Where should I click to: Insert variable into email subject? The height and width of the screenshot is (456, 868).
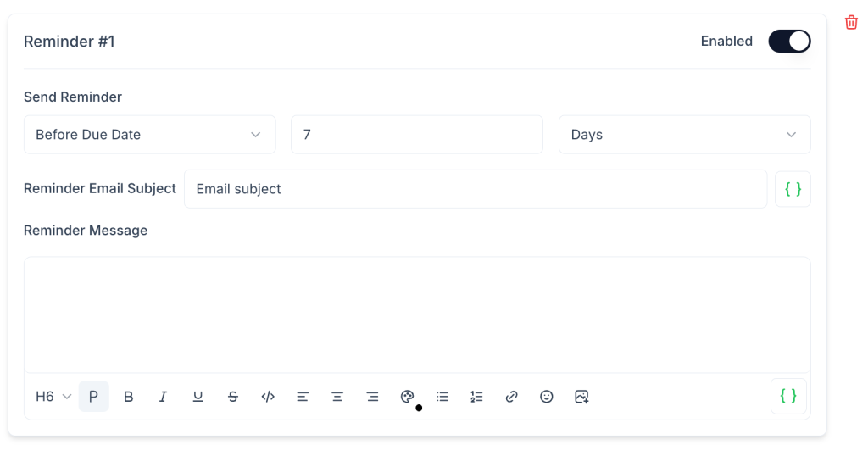point(793,189)
